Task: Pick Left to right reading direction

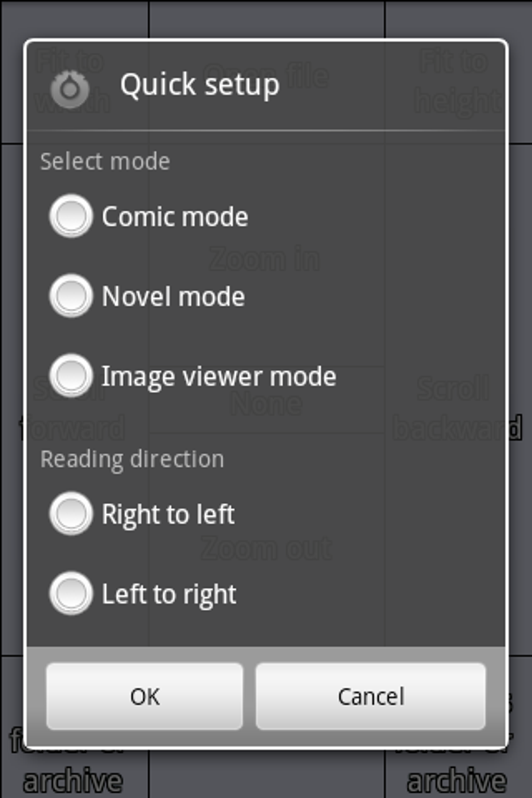Action: (x=71, y=594)
